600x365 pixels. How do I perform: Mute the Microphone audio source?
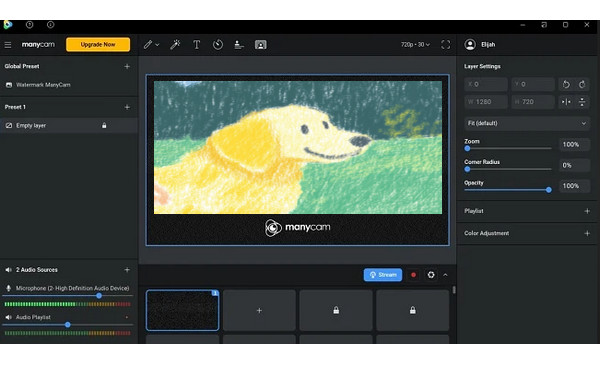[8, 288]
